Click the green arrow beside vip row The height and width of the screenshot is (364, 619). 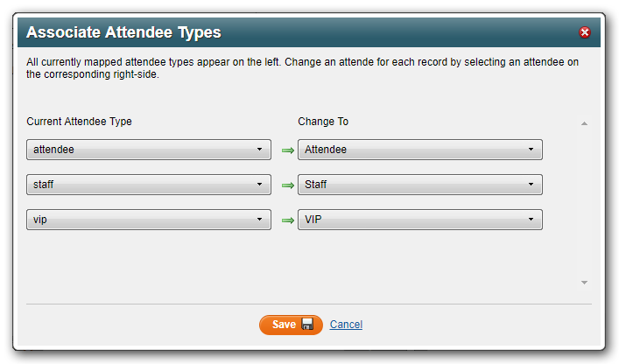(287, 220)
